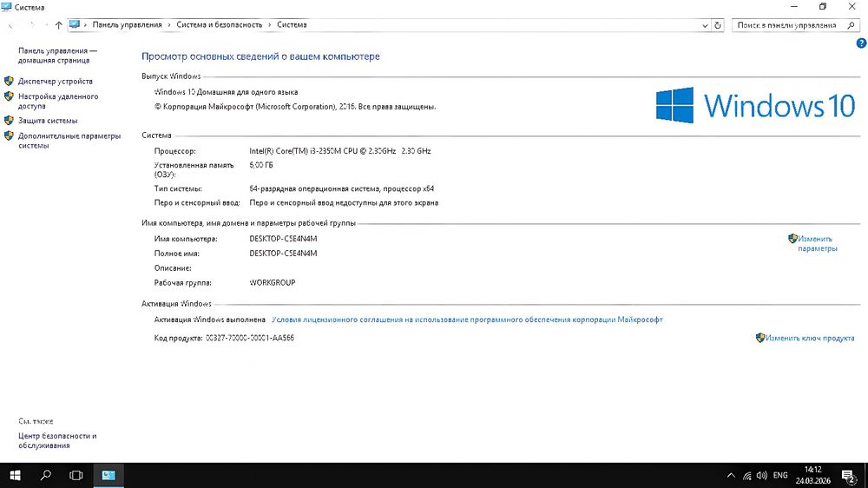Screen dimensions: 868x488
Task: Select the Система taskbar app button
Action: click(108, 475)
